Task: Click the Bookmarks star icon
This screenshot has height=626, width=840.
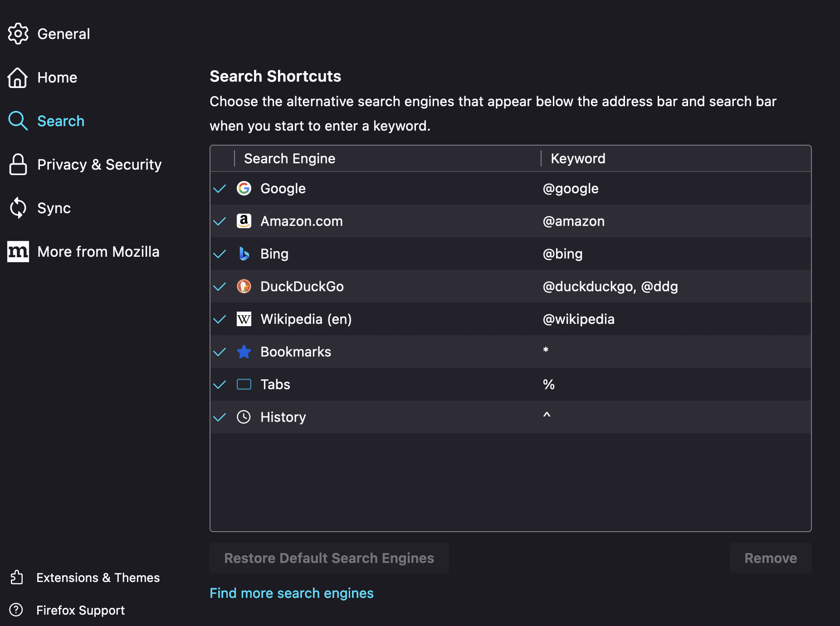Action: pyautogui.click(x=244, y=352)
